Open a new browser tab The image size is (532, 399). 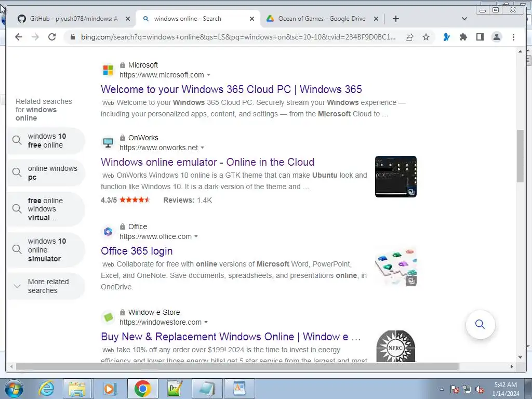(395, 19)
